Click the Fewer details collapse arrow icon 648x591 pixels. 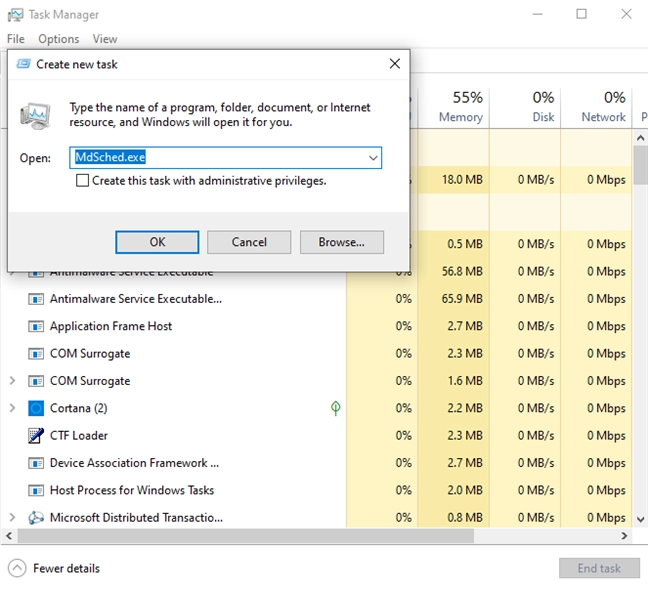(17, 568)
